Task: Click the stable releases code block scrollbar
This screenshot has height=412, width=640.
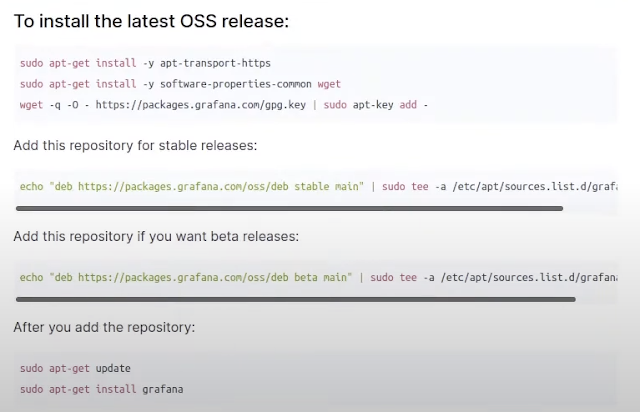Action: click(x=289, y=209)
